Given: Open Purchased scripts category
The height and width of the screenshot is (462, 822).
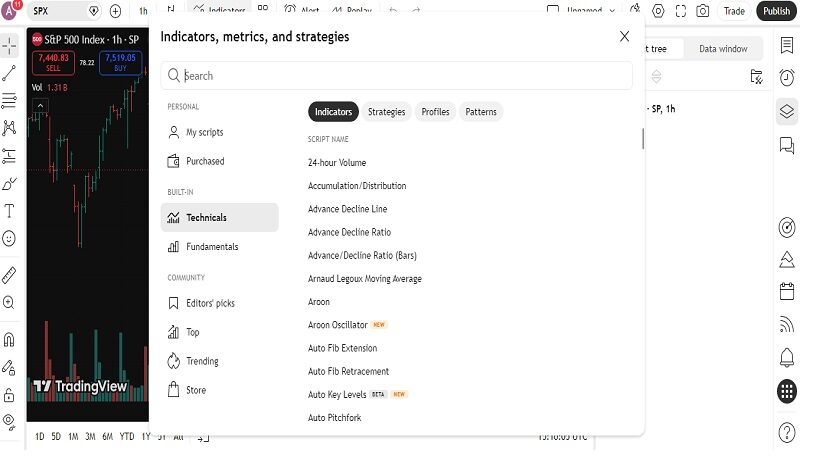Looking at the screenshot, I should pos(220,161).
